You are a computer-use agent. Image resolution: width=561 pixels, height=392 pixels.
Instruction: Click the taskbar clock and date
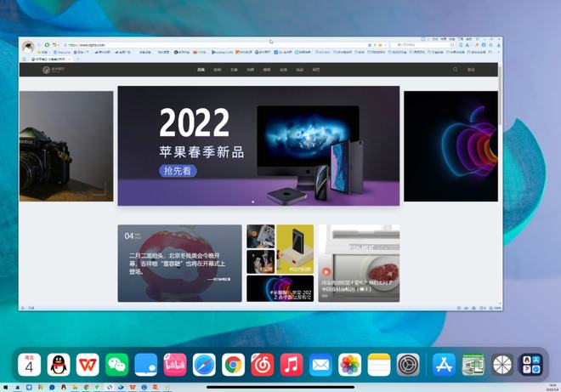pos(552,388)
